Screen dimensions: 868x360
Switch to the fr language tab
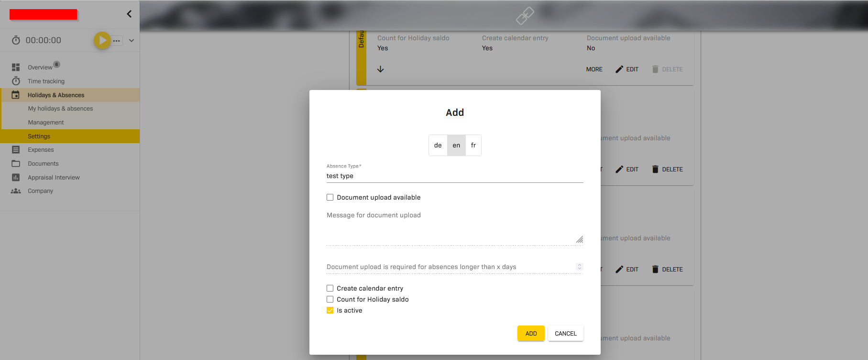(x=473, y=146)
